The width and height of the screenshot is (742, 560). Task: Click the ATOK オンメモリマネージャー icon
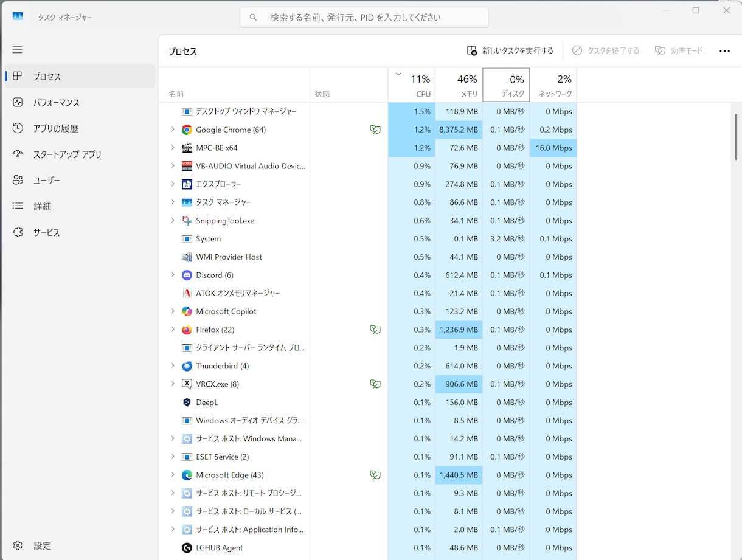pos(187,293)
